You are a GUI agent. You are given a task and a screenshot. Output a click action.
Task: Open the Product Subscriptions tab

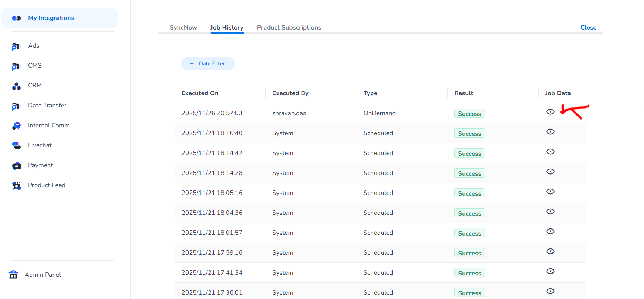click(x=289, y=27)
